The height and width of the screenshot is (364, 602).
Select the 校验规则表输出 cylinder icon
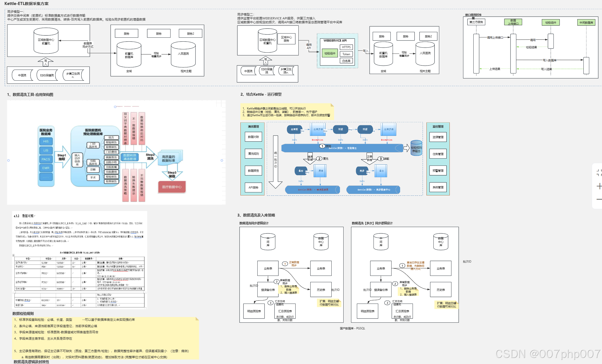click(416, 148)
